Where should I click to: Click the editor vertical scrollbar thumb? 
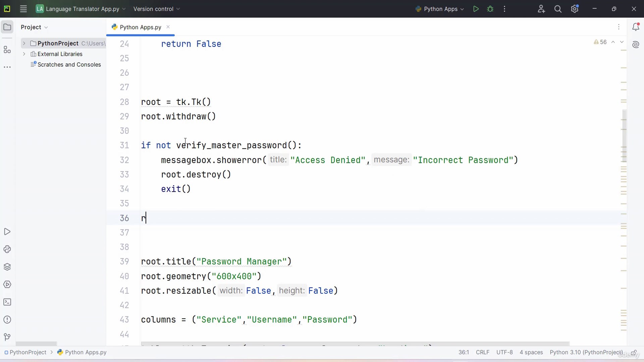click(624, 136)
